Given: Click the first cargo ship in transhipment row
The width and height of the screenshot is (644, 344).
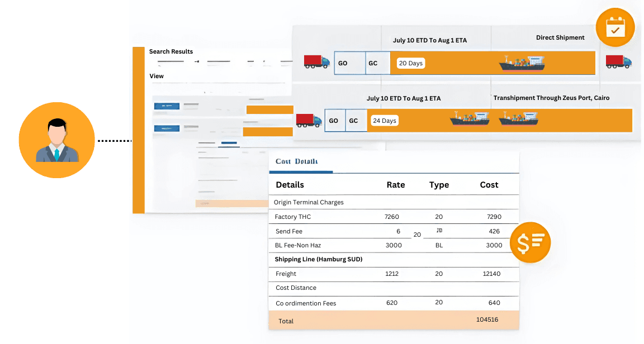Looking at the screenshot, I should [470, 118].
